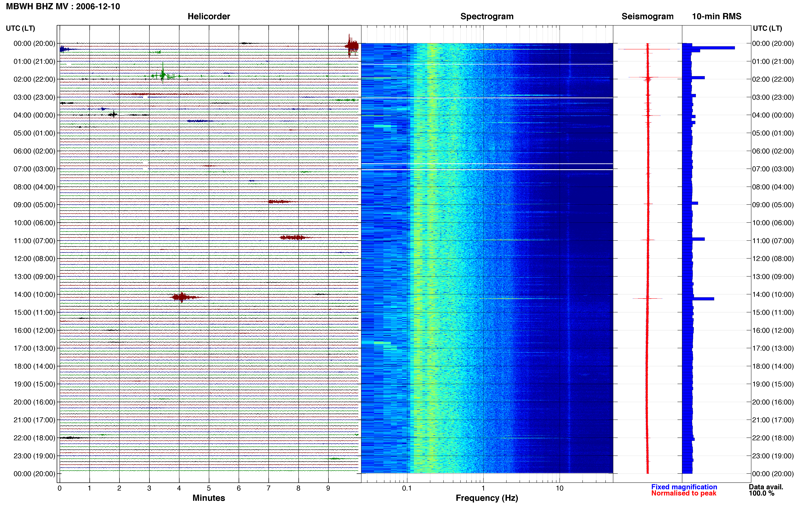Click left time label 02:00 (22:00)
This screenshot has height=508, width=812.
click(x=34, y=79)
